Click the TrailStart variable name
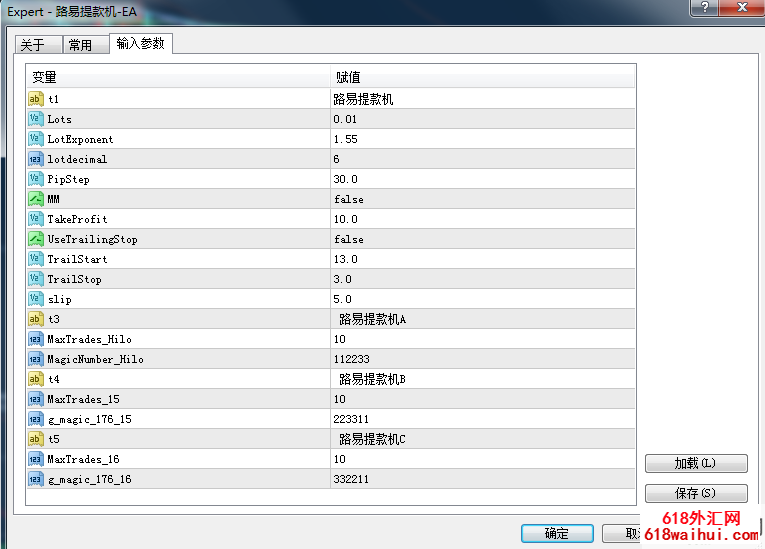Viewport: 765px width, 549px height. 77,259
